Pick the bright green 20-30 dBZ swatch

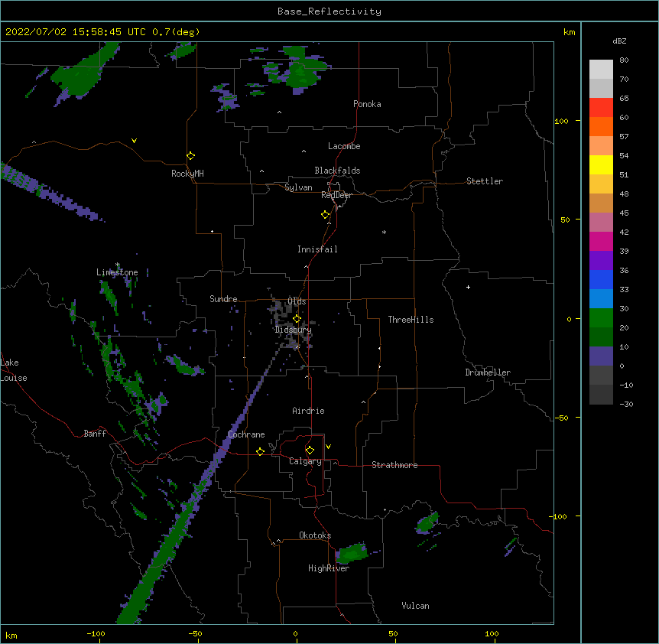pyautogui.click(x=601, y=318)
